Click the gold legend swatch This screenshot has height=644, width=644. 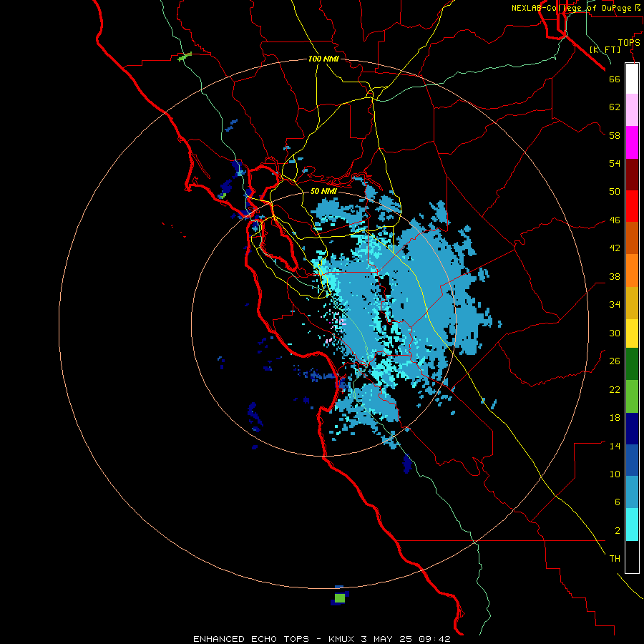pyautogui.click(x=632, y=303)
